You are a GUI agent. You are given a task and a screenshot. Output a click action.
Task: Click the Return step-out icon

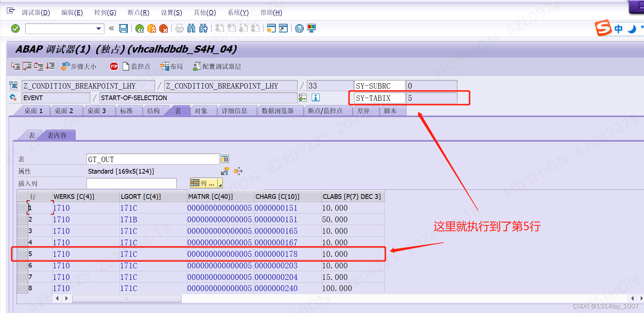tap(39, 66)
